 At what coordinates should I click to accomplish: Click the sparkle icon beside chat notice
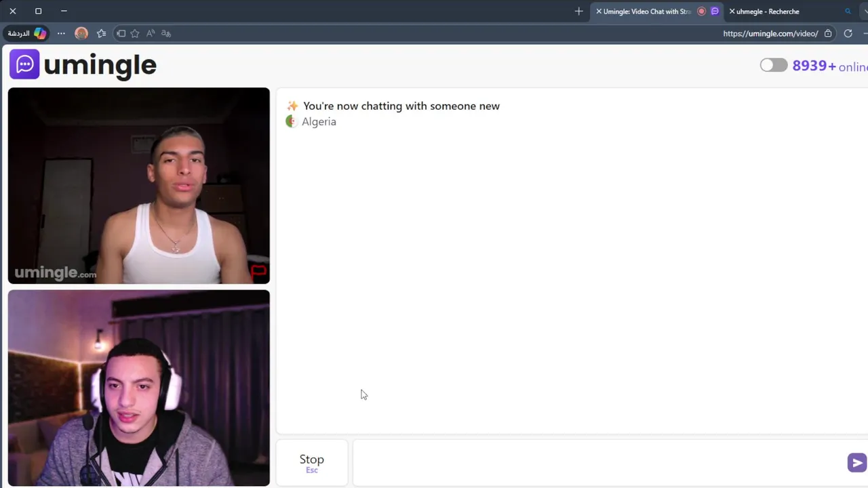(292, 106)
